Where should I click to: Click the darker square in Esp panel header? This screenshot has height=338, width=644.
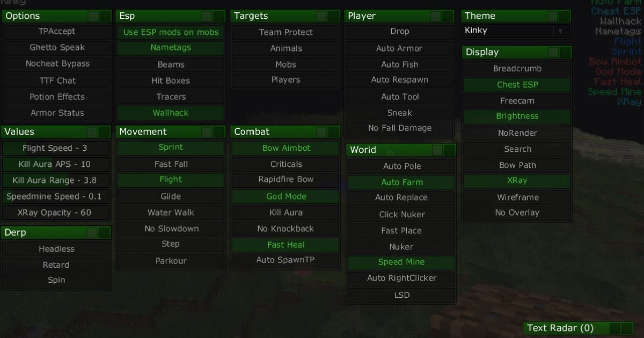click(x=219, y=16)
